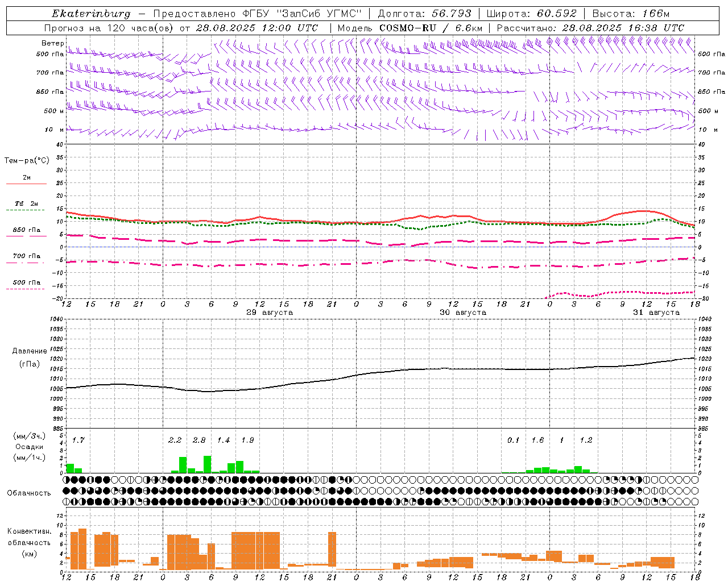The width and height of the screenshot is (728, 582).
Task: Click the 2.8 precipitation total
Action: click(x=199, y=440)
